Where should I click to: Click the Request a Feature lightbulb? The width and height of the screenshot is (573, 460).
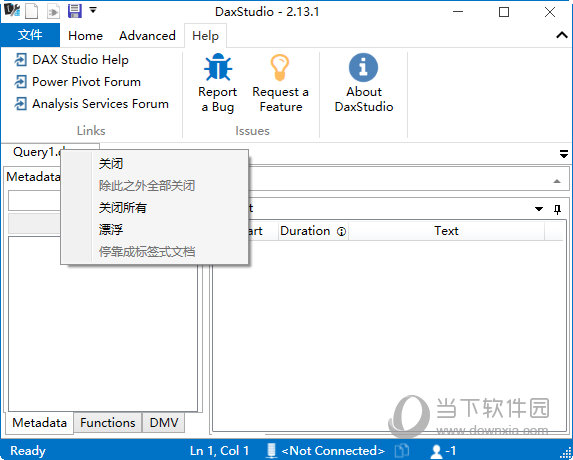coord(280,67)
